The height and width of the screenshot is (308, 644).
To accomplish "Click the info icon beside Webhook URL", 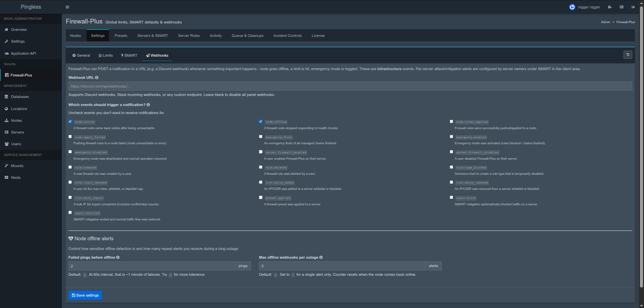I will [x=97, y=78].
